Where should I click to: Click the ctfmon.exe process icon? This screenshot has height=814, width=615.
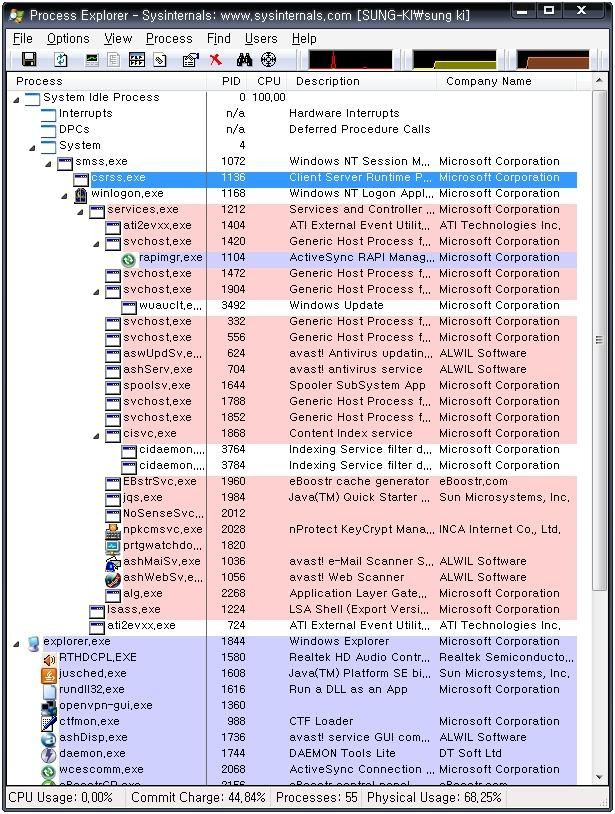pyautogui.click(x=49, y=723)
